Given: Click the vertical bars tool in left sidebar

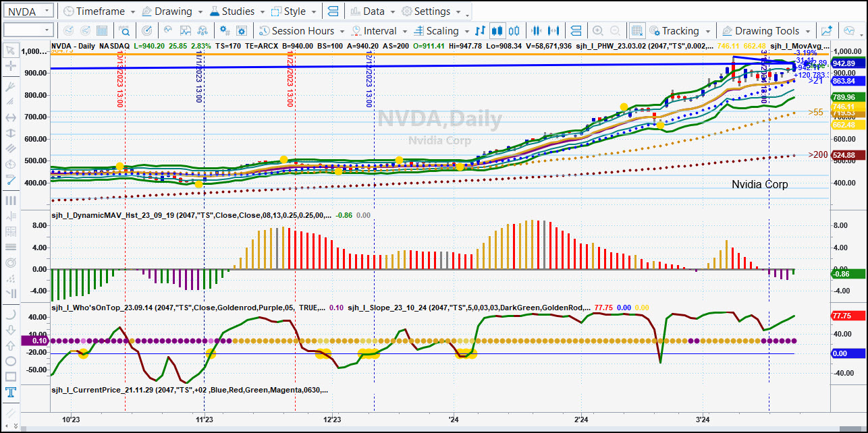Looking at the screenshot, I should tap(11, 200).
